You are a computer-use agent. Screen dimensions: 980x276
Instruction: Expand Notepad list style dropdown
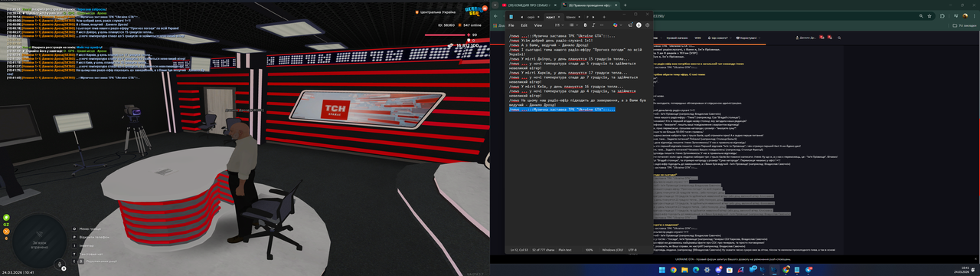pyautogui.click(x=573, y=25)
